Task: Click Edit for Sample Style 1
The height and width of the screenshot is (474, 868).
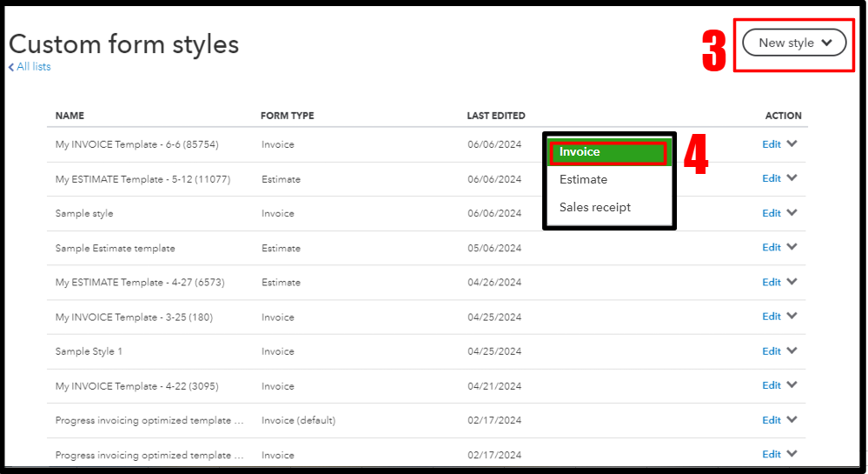Action: [x=771, y=351]
